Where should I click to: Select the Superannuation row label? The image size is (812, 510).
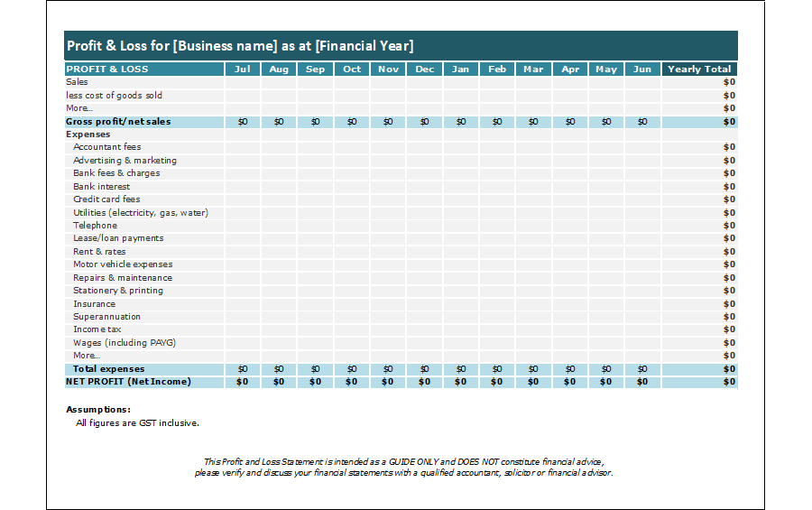click(x=106, y=317)
